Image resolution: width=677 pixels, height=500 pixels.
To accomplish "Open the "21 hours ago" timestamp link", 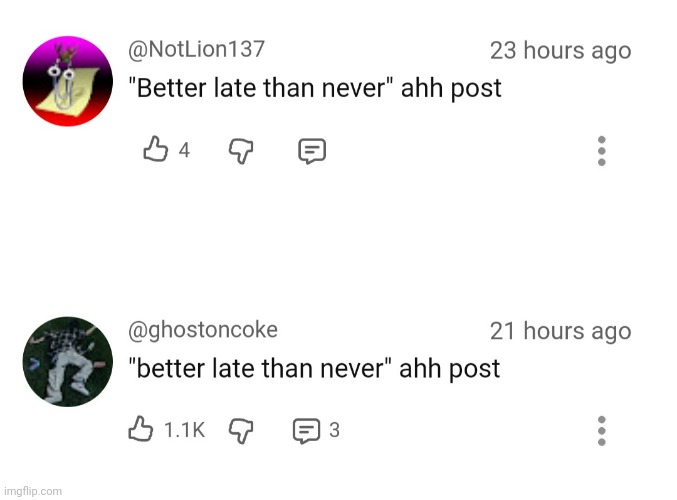I will pyautogui.click(x=560, y=331).
